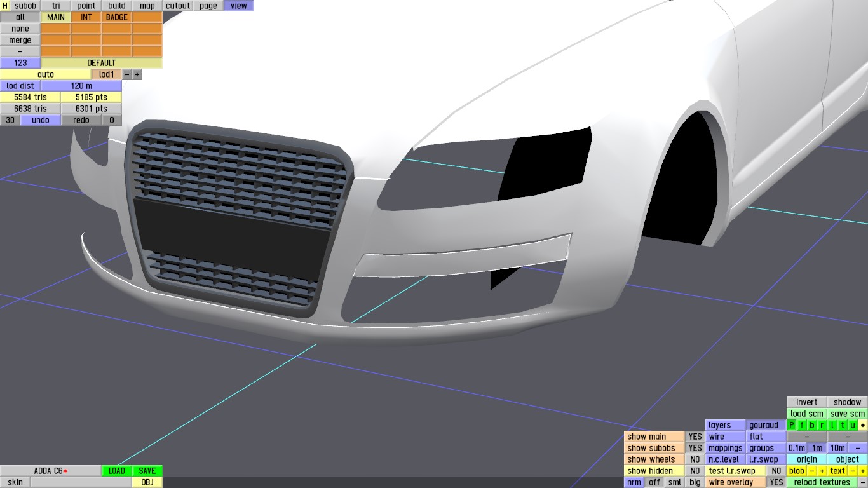The image size is (868, 488).
Task: Select the MAIN layer cell
Action: 56,17
